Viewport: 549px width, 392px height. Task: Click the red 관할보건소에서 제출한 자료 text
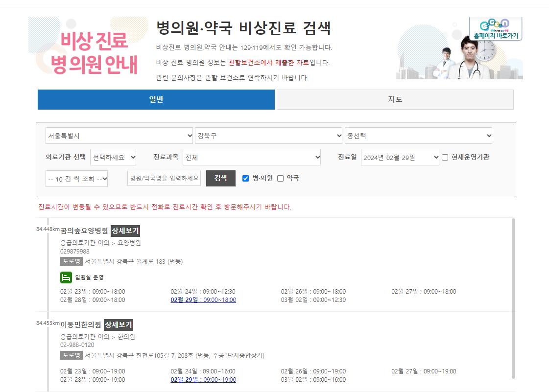tap(269, 63)
